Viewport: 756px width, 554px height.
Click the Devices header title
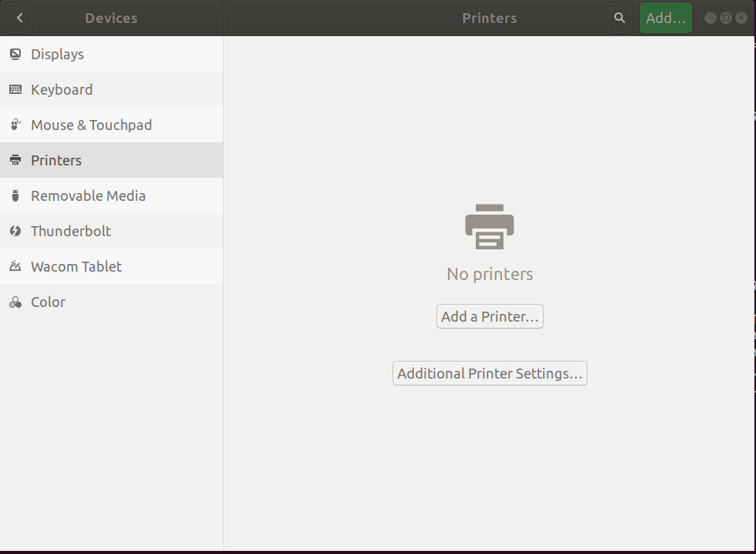point(111,18)
